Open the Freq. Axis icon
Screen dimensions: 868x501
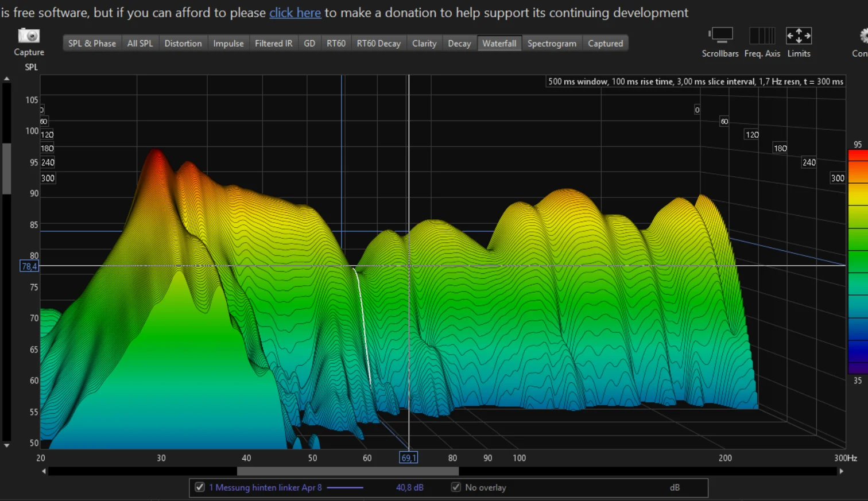coord(762,36)
